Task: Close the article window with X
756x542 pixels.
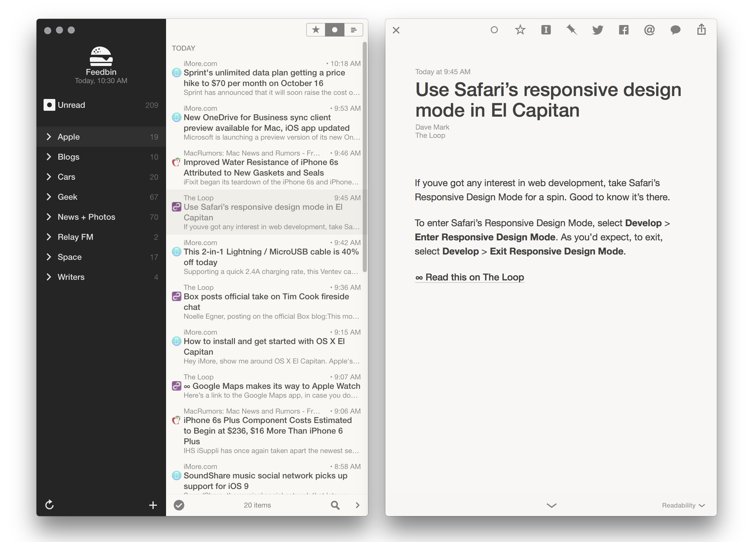Action: [x=396, y=30]
